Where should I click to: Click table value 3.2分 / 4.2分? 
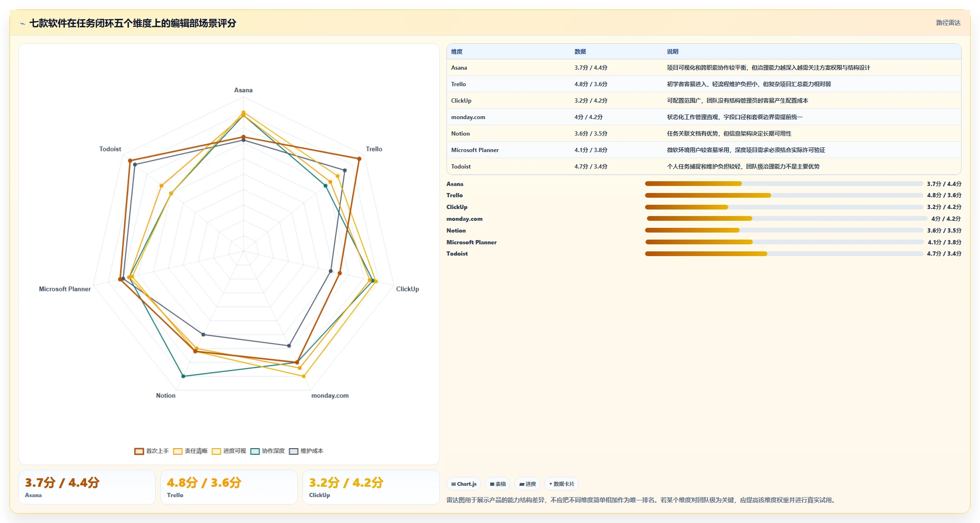coord(591,101)
